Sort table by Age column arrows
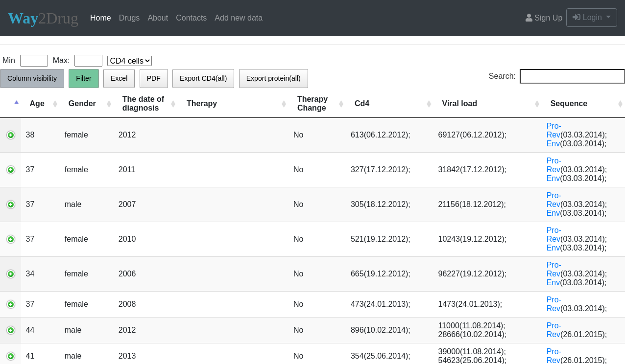 coord(55,104)
